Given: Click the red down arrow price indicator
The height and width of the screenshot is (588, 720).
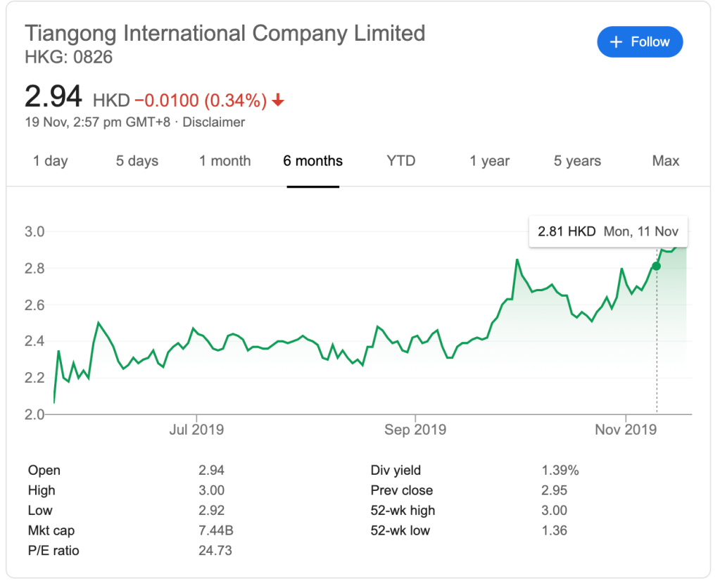Looking at the screenshot, I should point(278,101).
